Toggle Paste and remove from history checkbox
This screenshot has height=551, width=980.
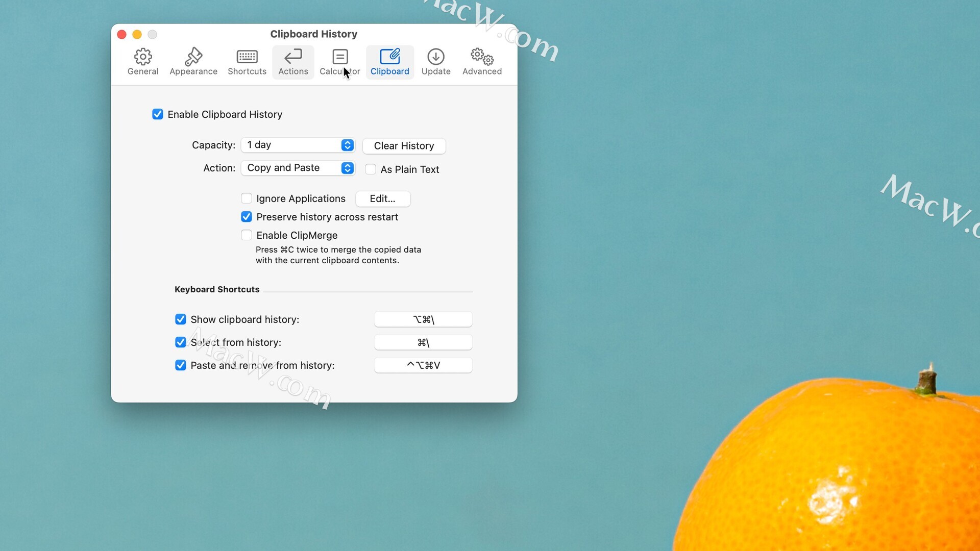tap(181, 365)
